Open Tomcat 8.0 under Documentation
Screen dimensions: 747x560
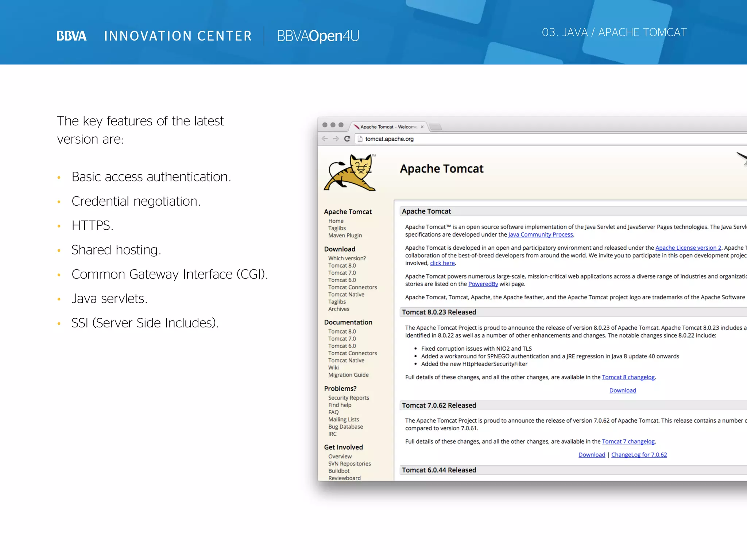(342, 331)
